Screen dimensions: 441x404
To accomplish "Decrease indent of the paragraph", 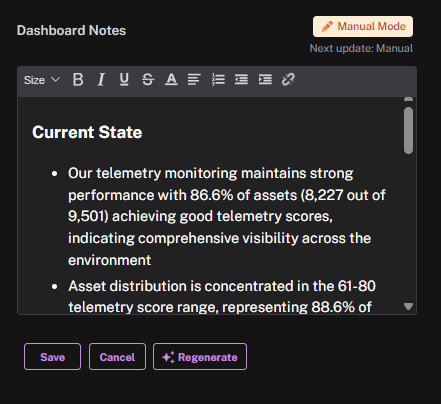I will (x=241, y=80).
